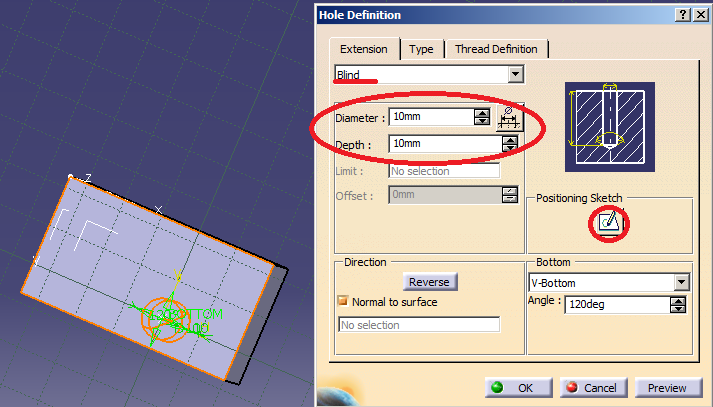Open the Blind extension type dropdown
The height and width of the screenshot is (407, 713).
[x=515, y=75]
